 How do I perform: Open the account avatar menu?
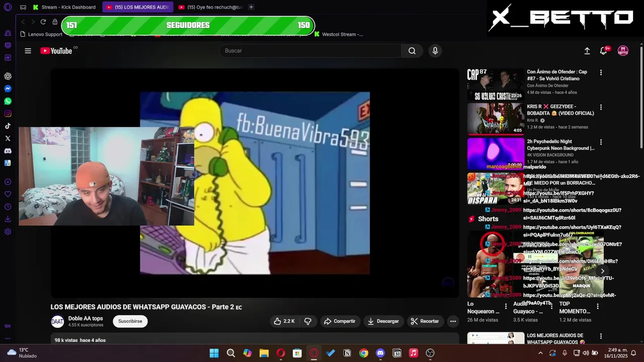click(623, 51)
